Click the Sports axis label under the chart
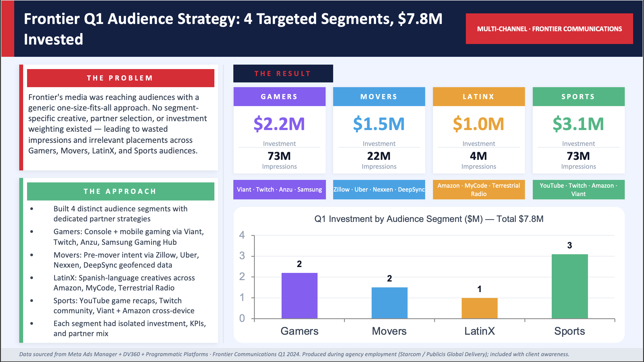 pos(570,331)
